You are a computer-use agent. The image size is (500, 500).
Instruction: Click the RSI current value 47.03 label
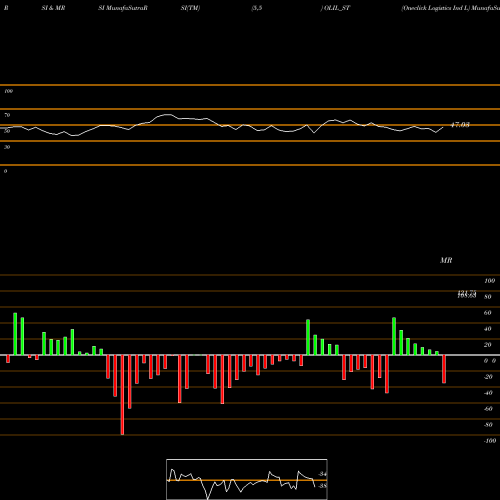tap(460, 125)
